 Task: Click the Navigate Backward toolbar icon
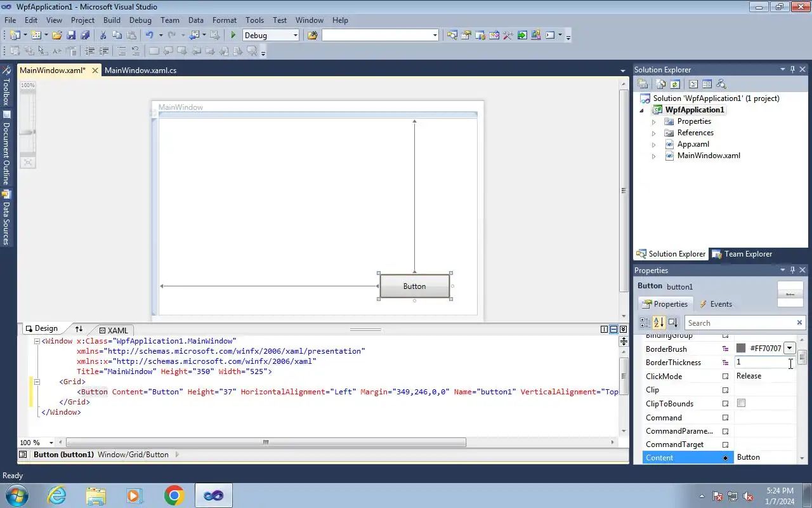pos(194,36)
